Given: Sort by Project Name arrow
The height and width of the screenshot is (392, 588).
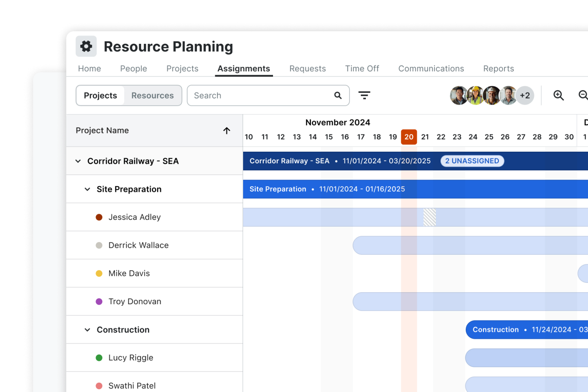Looking at the screenshot, I should coord(227,131).
